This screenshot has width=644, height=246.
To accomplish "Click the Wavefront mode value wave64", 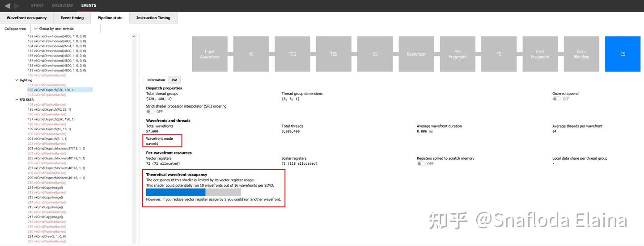I will pos(152,144).
